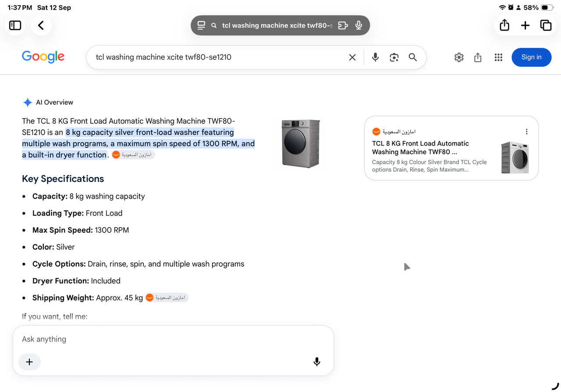The width and height of the screenshot is (561, 392).
Task: Submit the Google search
Action: tap(413, 57)
